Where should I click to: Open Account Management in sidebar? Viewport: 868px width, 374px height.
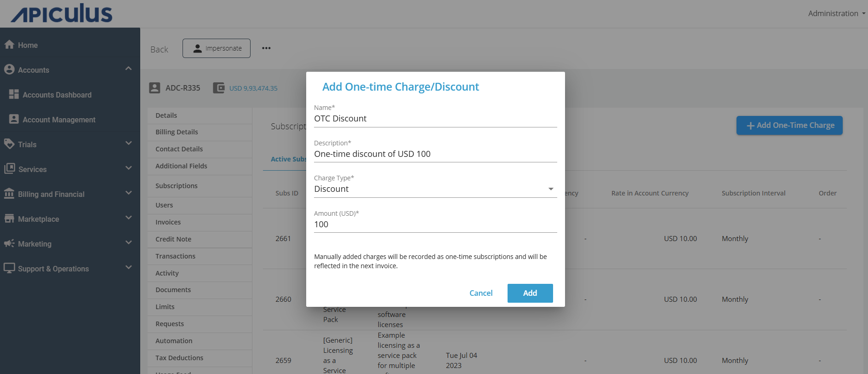(59, 120)
